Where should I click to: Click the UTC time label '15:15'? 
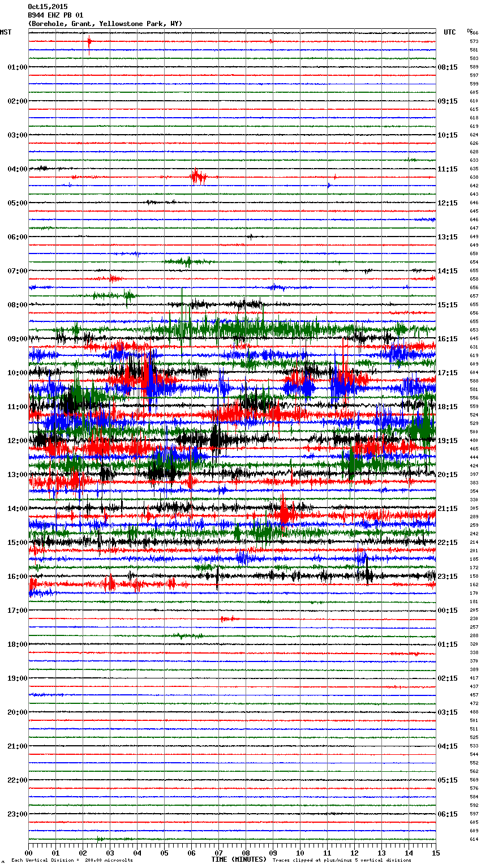[448, 305]
